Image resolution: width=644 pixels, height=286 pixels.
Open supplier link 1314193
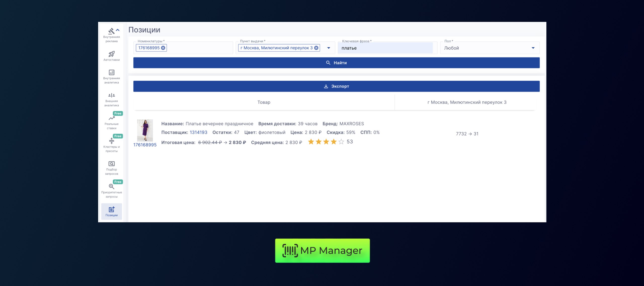tap(198, 132)
